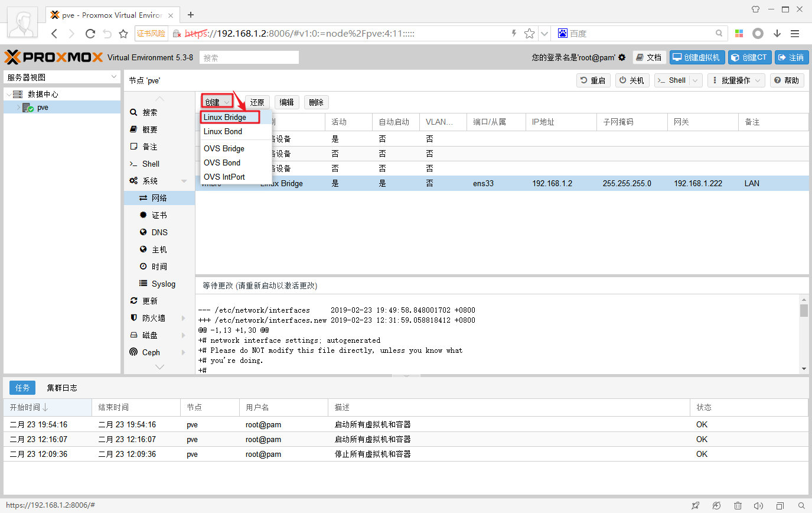Bookmark this page with the address bar star
812x513 pixels.
(529, 34)
